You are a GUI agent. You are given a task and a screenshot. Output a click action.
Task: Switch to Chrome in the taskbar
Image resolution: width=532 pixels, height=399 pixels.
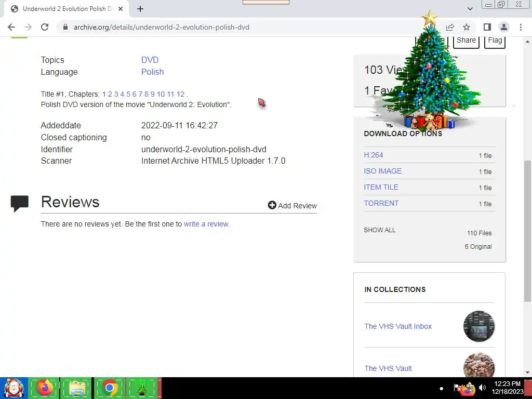click(x=109, y=388)
